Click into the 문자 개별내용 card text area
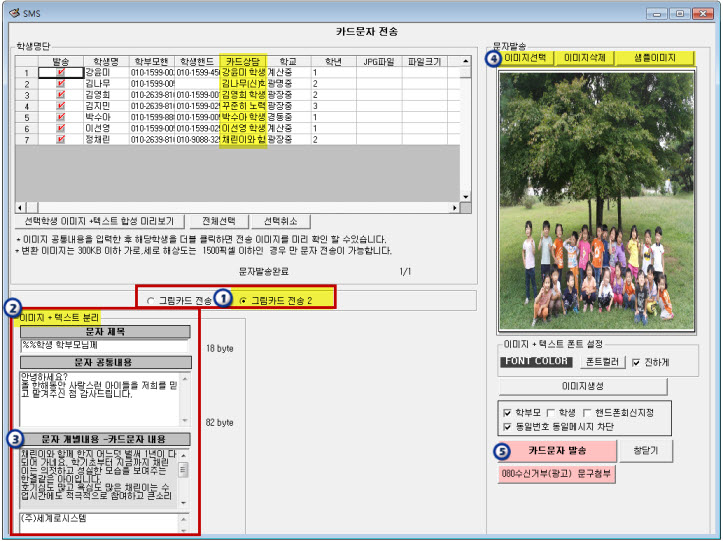Screen dimensions: 723x541 point(98,478)
